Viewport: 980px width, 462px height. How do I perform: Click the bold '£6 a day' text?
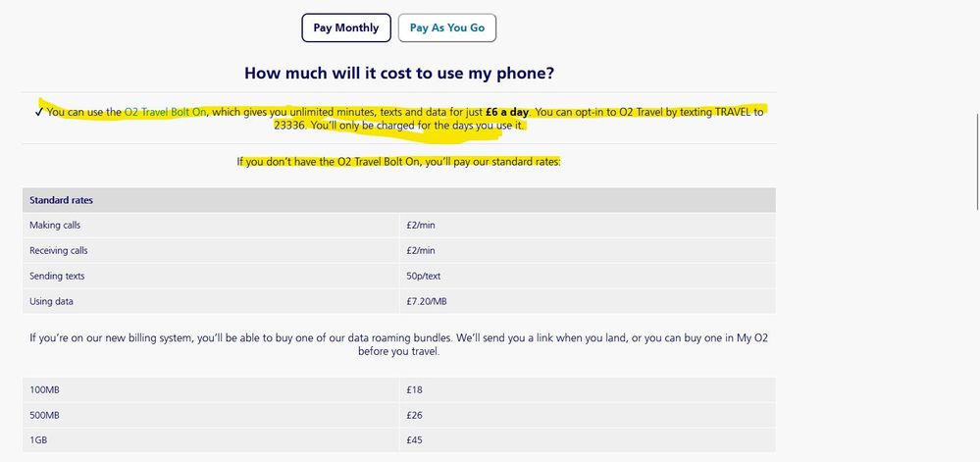coord(507,112)
